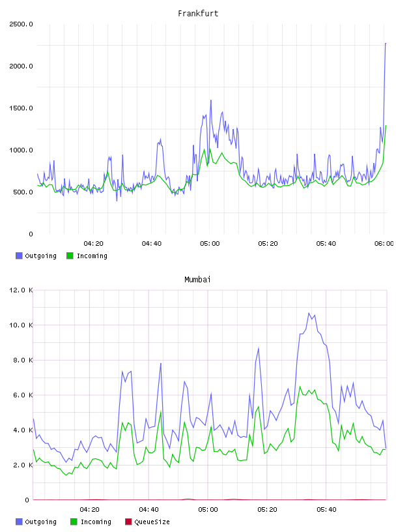Click the 05:20 time label on Mumbai chart
This screenshot has width=396, height=532.
click(267, 510)
